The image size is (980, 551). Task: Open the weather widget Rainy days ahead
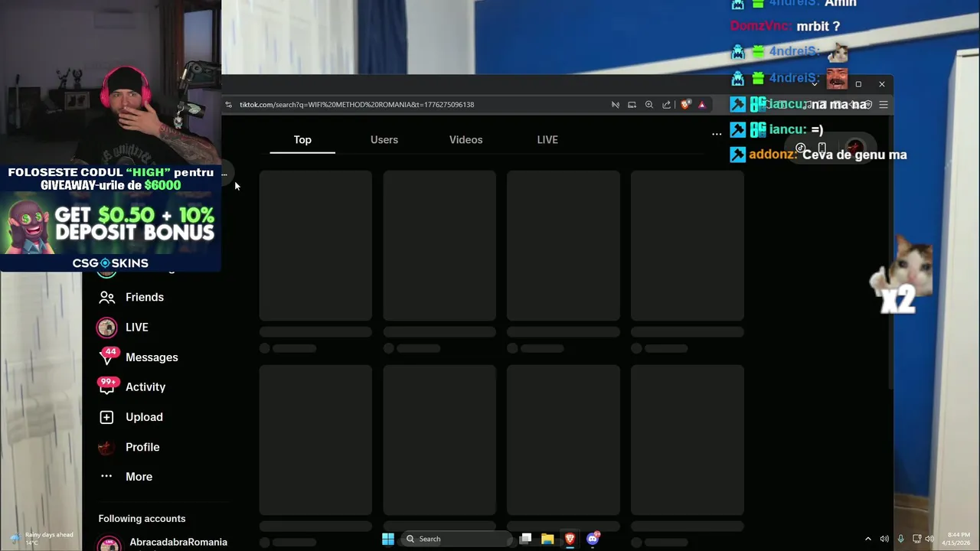[x=42, y=539]
